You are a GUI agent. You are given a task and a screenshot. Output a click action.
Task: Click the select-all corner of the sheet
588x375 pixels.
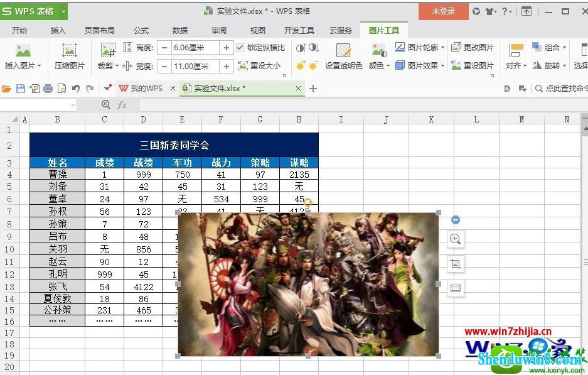pos(14,119)
